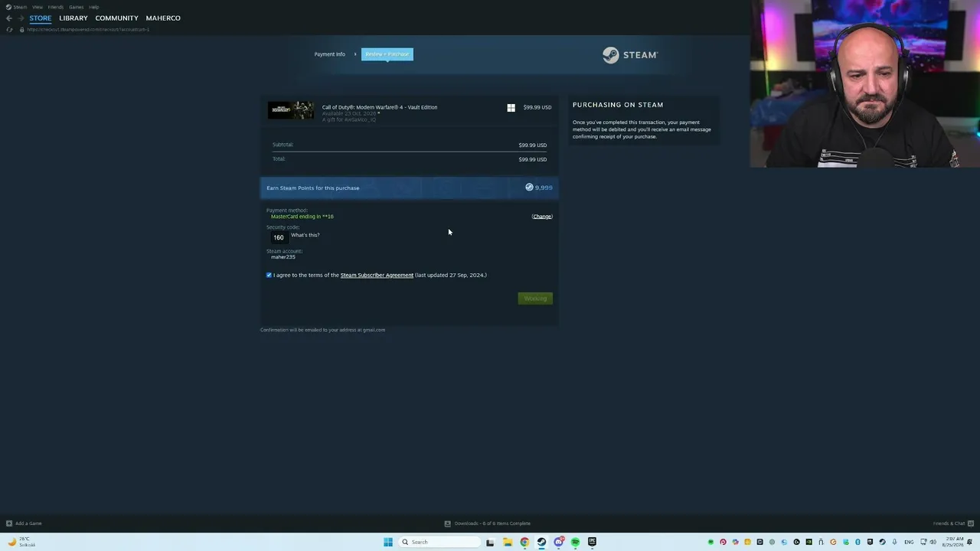This screenshot has width=980, height=551.
Task: Click the green Working purchase button
Action: pyautogui.click(x=535, y=298)
